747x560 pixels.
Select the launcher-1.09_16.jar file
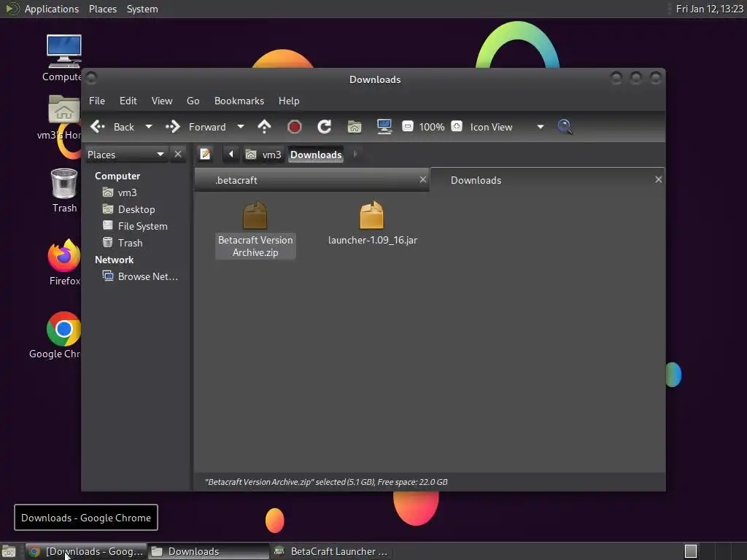372,224
